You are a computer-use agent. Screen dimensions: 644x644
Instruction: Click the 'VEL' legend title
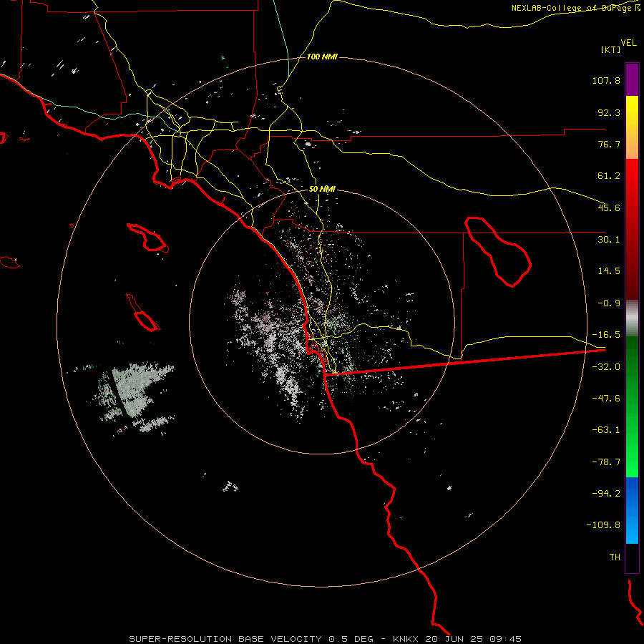coord(628,43)
